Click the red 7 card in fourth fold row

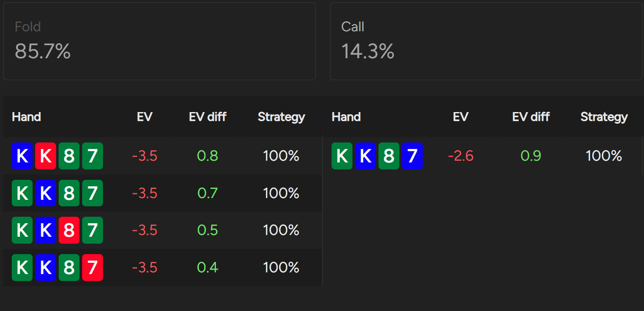(93, 268)
